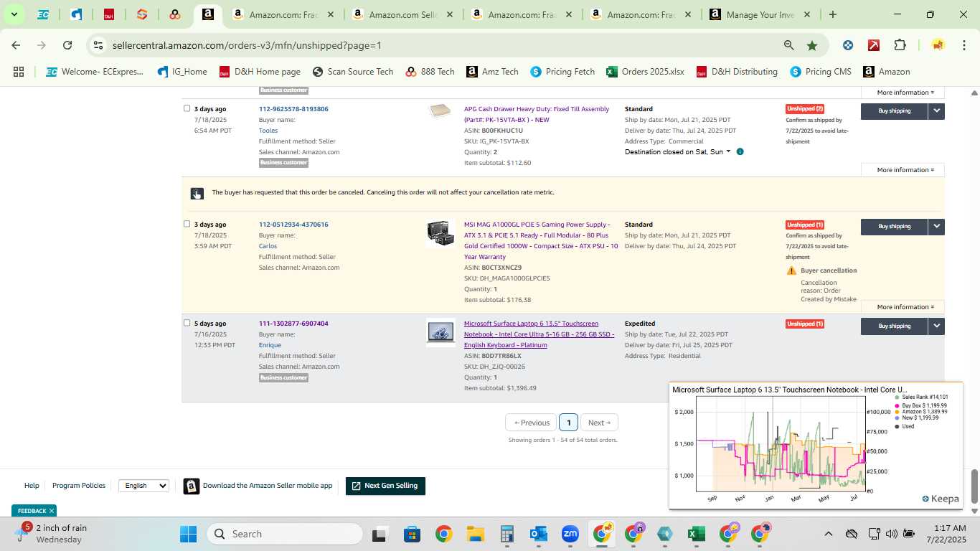Screen dimensions: 980x551
Task: Expand the APG order Buy shipping arrow
Action: pos(936,110)
